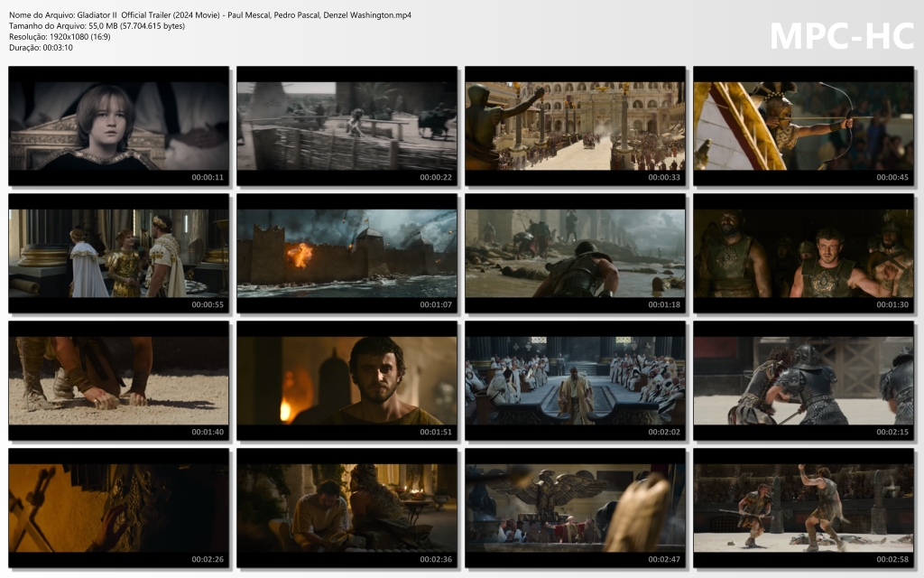924x578 pixels.
Task: Click the thumbnail timestamped 00:00:11
Action: pos(118,126)
